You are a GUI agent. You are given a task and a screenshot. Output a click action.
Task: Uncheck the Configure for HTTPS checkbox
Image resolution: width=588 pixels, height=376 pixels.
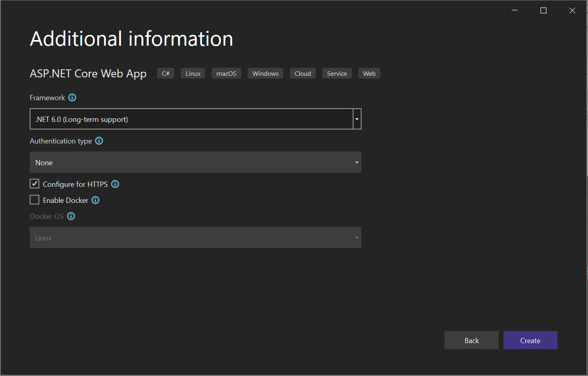click(34, 184)
